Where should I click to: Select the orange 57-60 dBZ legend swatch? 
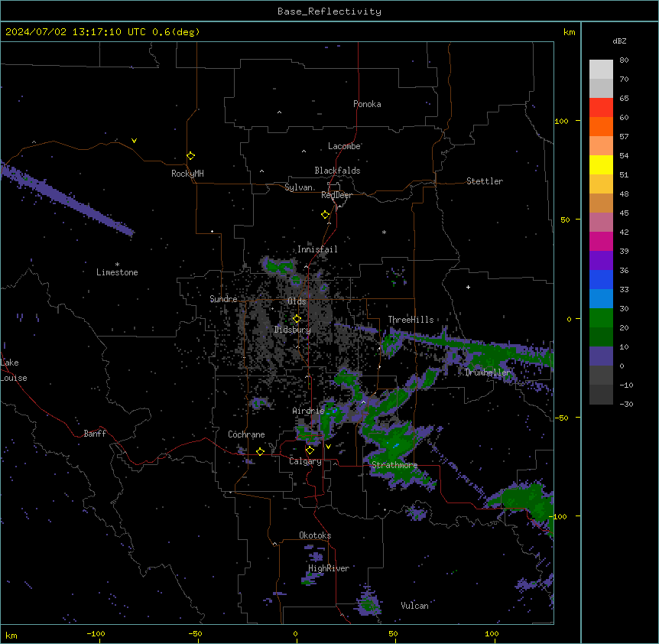(601, 127)
